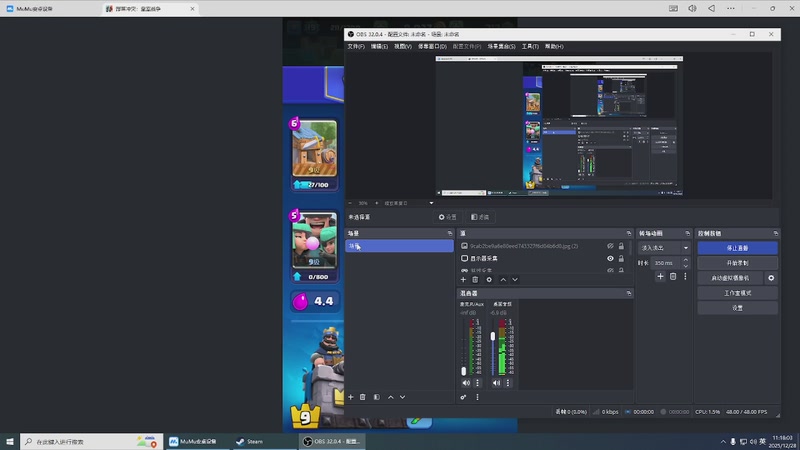Open the 视图(V) menu
Image resolution: width=800 pixels, height=450 pixels.
click(403, 46)
